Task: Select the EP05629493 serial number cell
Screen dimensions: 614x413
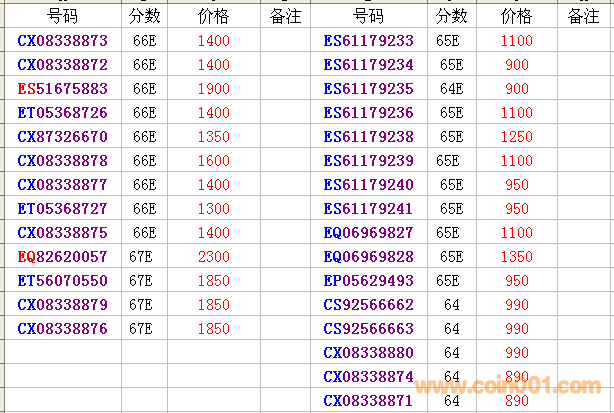Action: click(x=368, y=280)
